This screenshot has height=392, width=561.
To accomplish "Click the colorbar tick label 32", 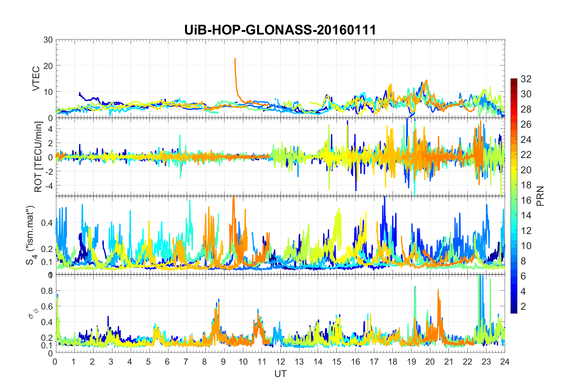I will click(526, 79).
